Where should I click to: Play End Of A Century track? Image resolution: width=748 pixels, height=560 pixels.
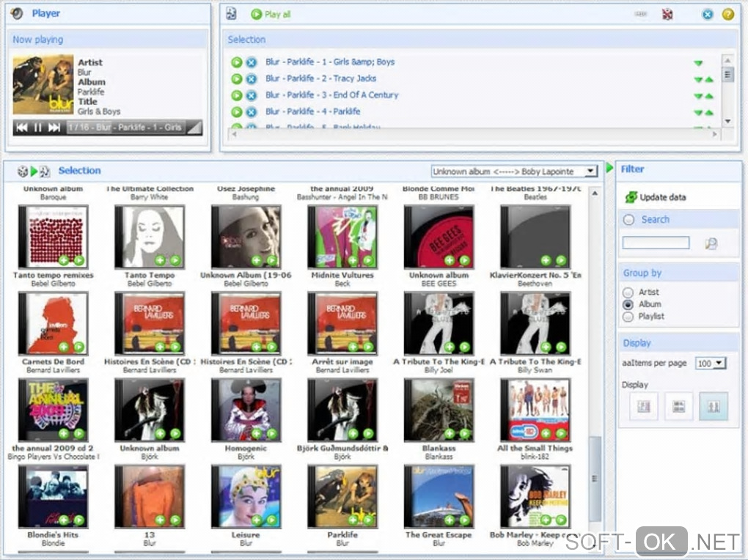tap(237, 95)
